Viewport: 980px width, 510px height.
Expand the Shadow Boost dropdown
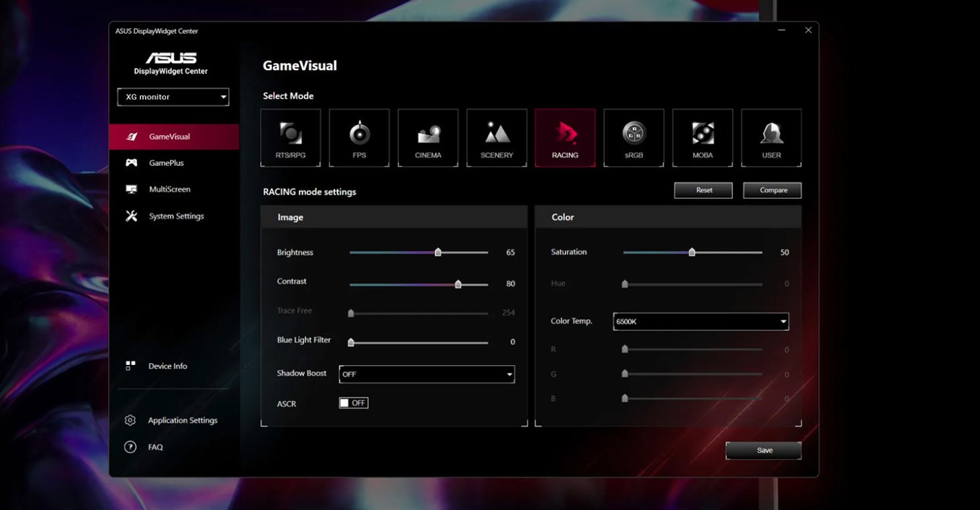[426, 374]
